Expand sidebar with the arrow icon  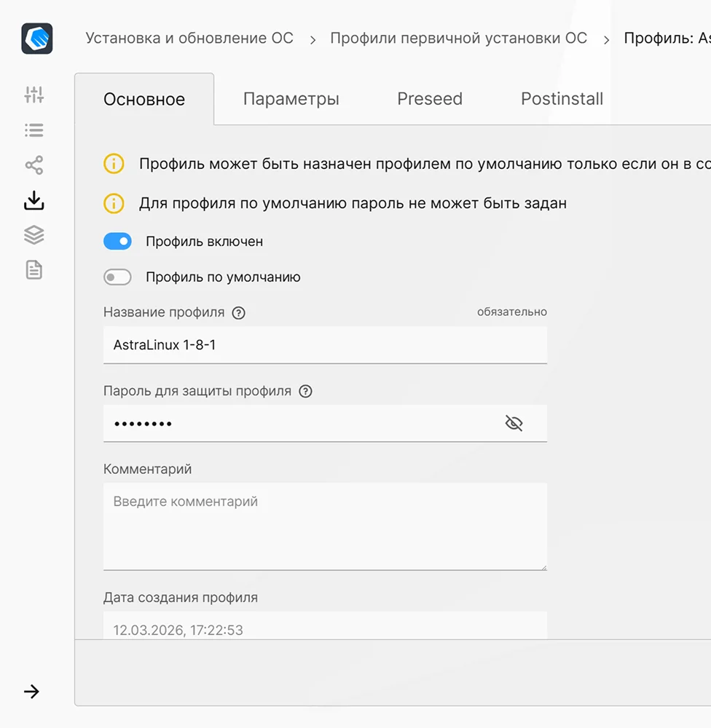click(x=31, y=692)
